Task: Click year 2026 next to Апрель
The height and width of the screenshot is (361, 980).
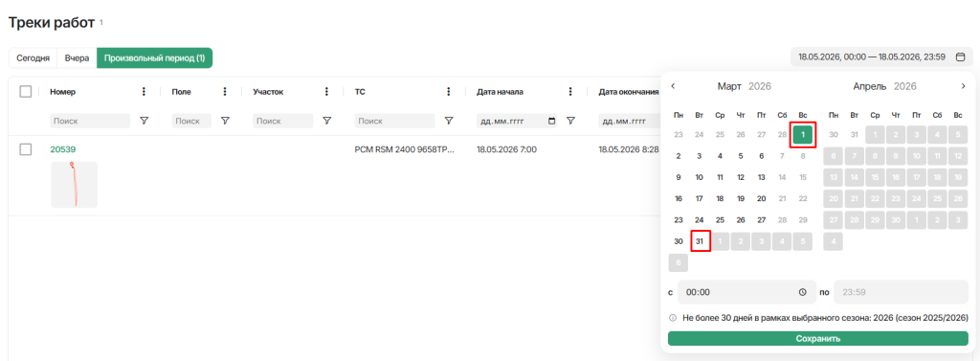Action: [x=905, y=86]
